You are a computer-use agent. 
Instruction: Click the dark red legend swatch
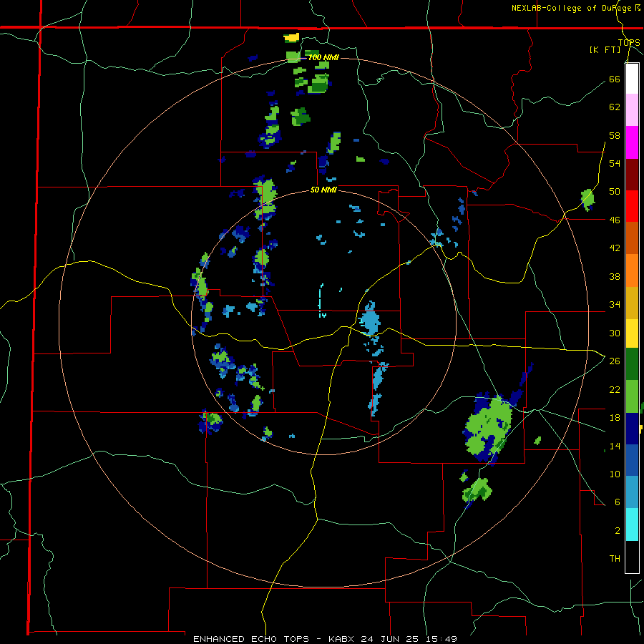pyautogui.click(x=632, y=174)
